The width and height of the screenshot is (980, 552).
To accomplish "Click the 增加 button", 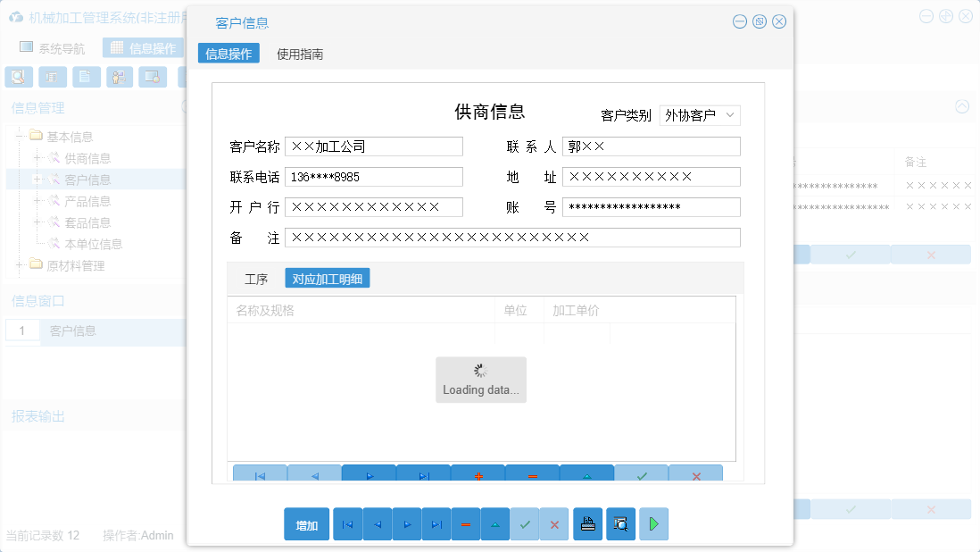I will coord(306,524).
